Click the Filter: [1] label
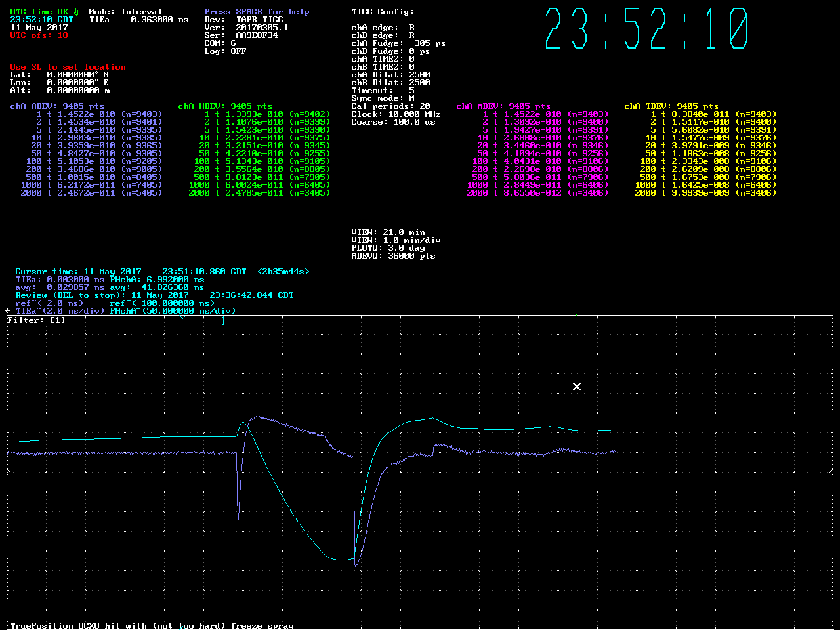The height and width of the screenshot is (630, 840). point(37,320)
